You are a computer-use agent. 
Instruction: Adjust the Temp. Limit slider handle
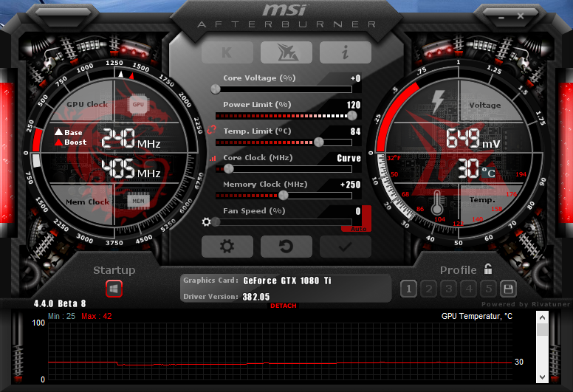(x=319, y=142)
